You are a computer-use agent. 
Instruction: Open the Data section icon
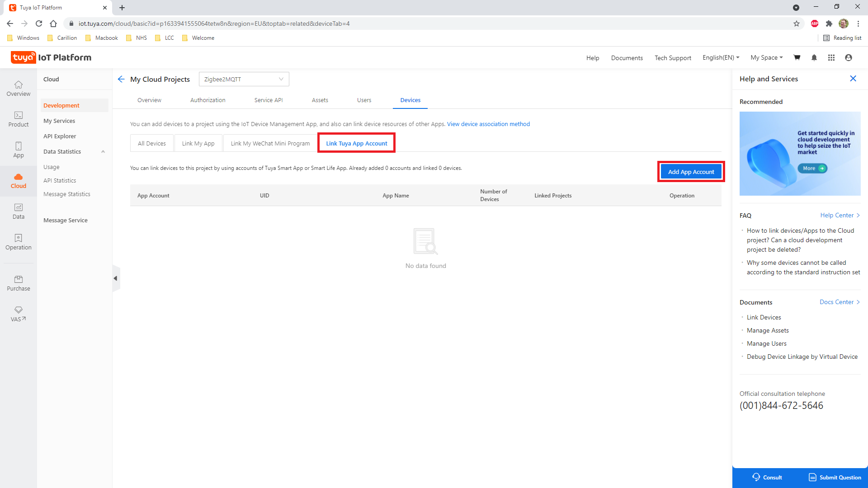[19, 211]
